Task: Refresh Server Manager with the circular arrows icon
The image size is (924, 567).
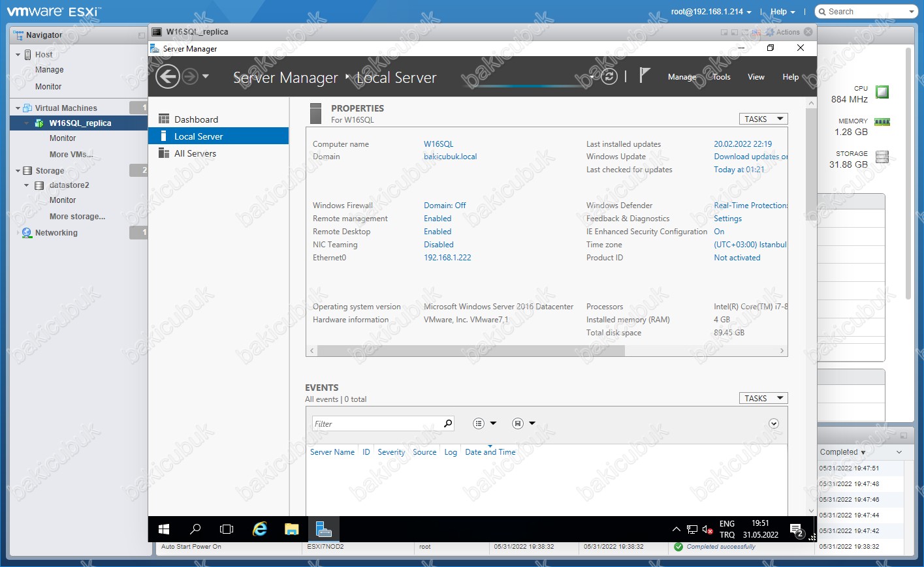Action: 609,76
